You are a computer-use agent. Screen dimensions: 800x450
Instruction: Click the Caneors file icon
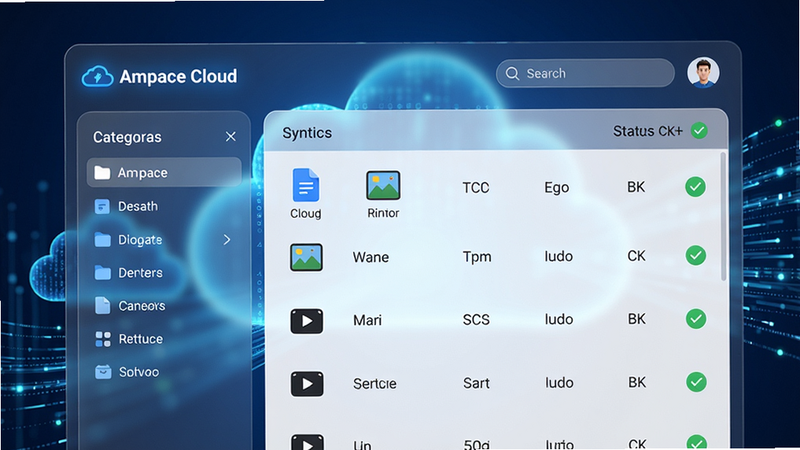103,306
